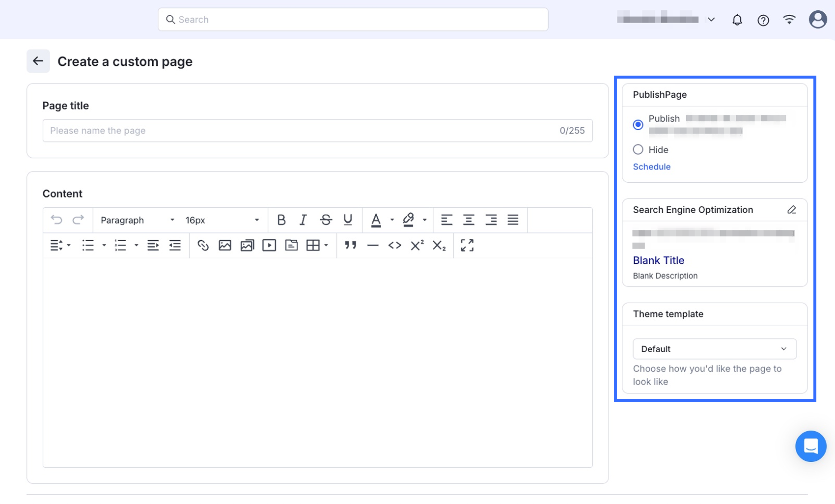
Task: Open the notifications bell
Action: pos(737,20)
